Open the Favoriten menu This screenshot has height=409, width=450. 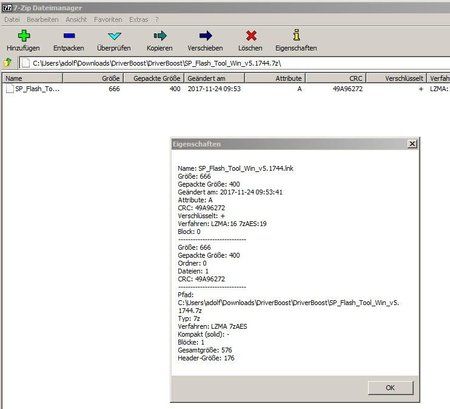click(x=108, y=20)
